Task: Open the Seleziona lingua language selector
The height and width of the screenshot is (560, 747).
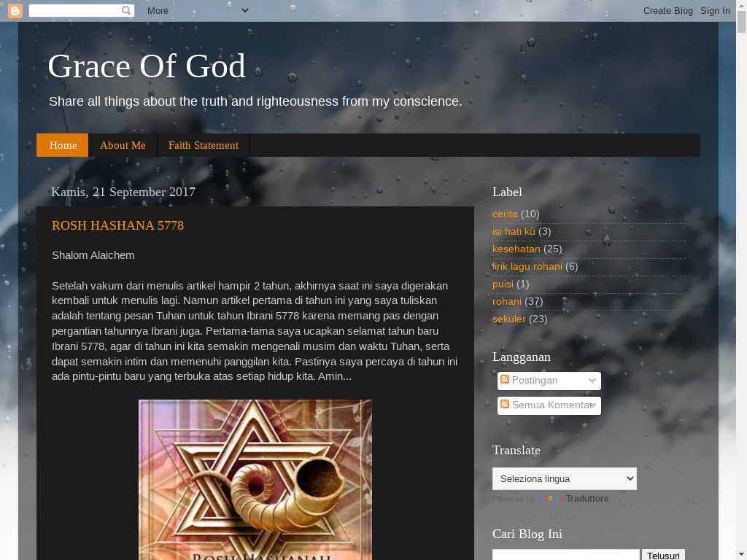Action: [564, 478]
